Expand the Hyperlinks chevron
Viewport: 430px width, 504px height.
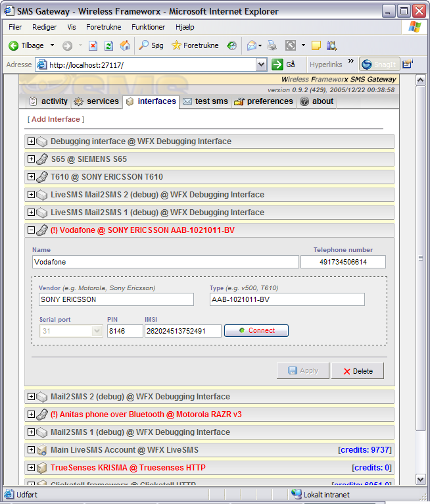coord(350,61)
